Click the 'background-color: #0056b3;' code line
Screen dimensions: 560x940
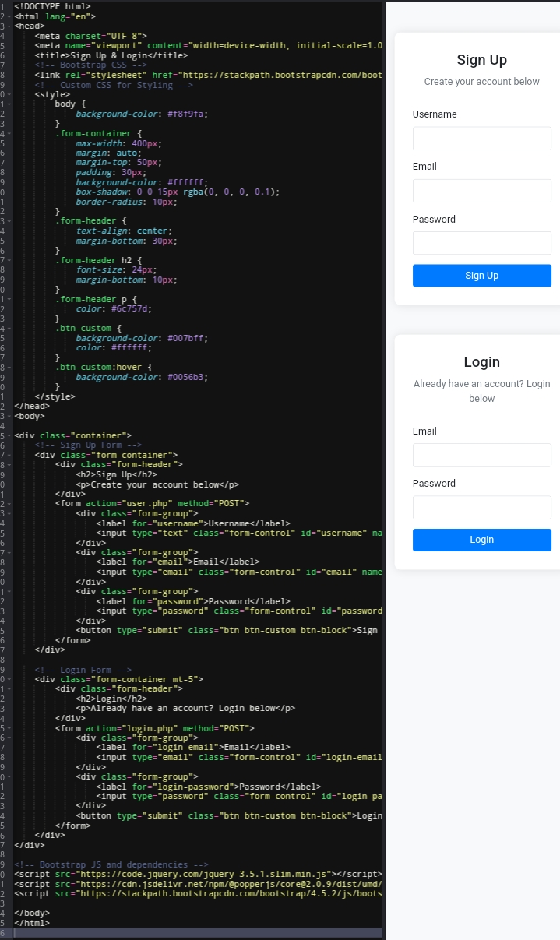point(141,377)
